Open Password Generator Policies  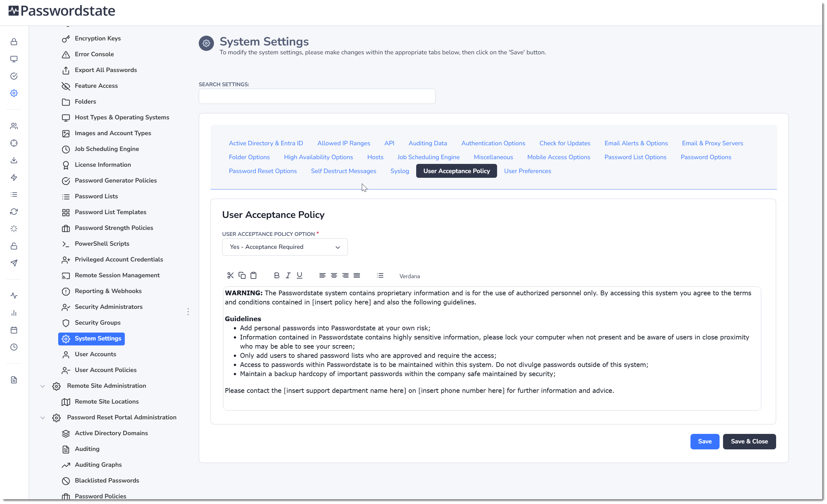pos(115,180)
